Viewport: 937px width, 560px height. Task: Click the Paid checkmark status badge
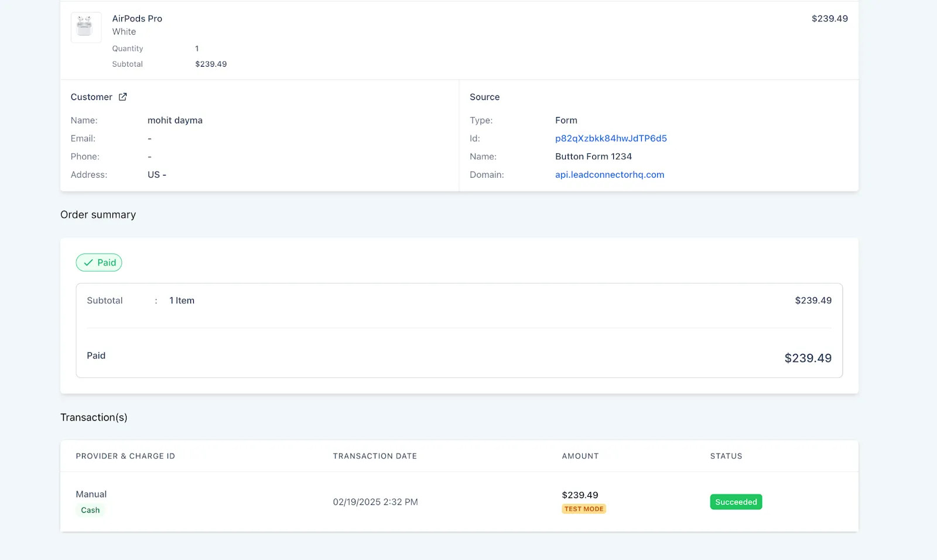coord(99,263)
